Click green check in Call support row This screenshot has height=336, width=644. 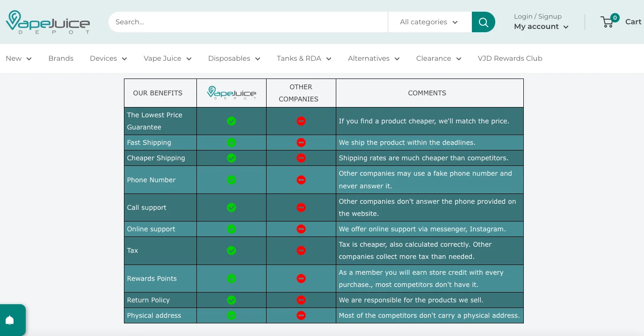232,207
